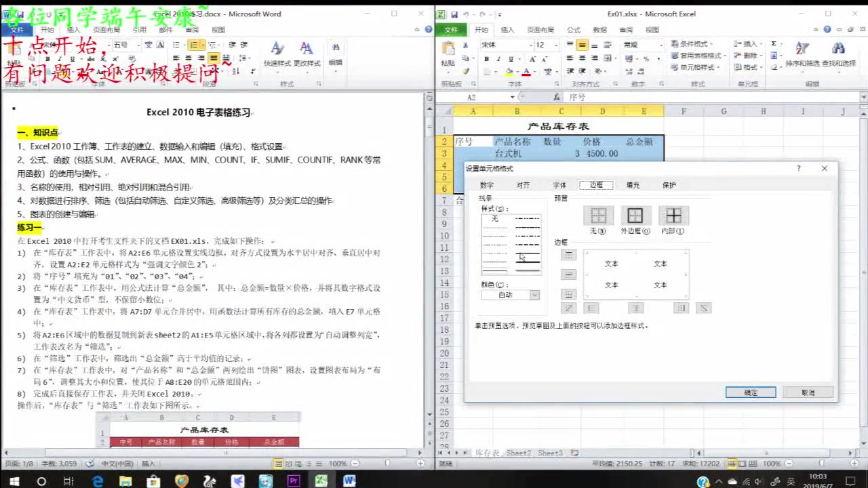
Task: Open 单元格样式 cell styles menu
Action: coord(696,67)
